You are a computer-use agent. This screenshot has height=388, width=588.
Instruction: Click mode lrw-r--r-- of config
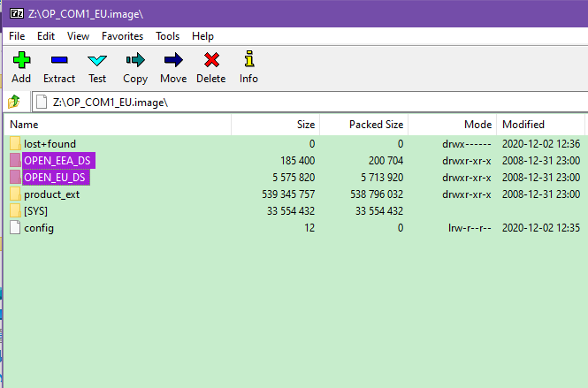click(470, 228)
